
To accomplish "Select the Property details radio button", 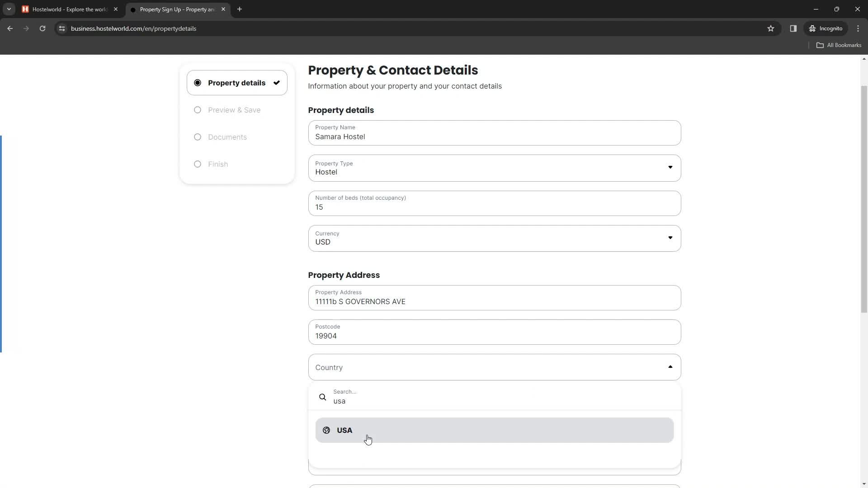I will tap(198, 83).
